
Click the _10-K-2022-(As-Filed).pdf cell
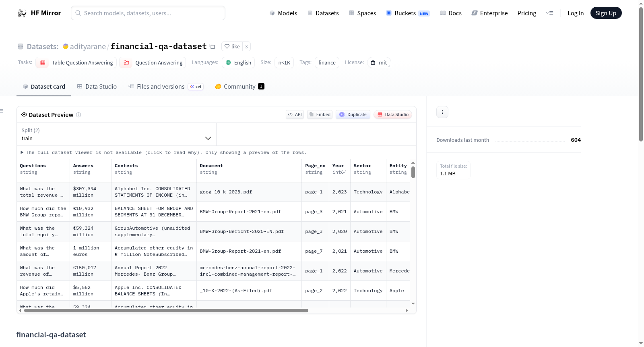point(249,291)
